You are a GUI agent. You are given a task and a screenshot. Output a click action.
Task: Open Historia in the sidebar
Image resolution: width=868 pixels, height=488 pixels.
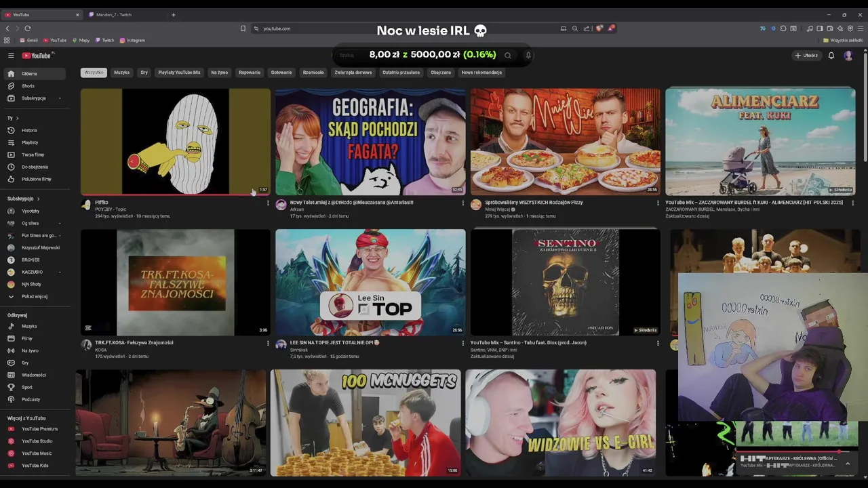point(35,130)
